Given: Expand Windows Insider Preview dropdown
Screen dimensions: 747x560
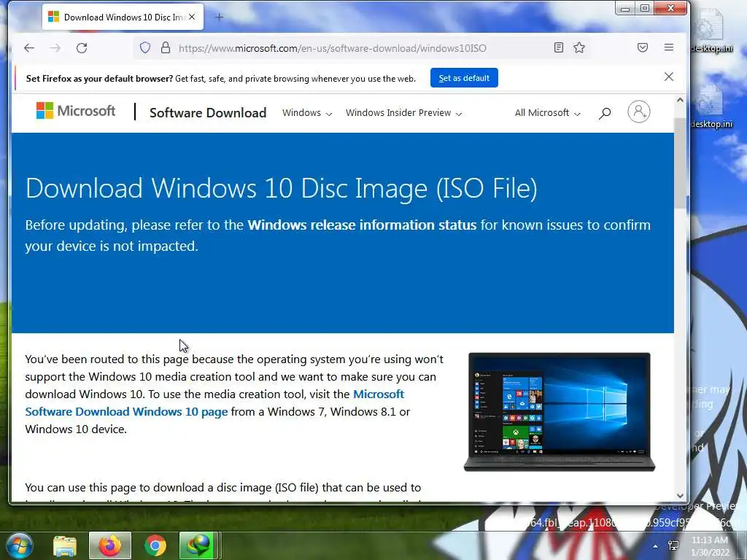Looking at the screenshot, I should (403, 113).
